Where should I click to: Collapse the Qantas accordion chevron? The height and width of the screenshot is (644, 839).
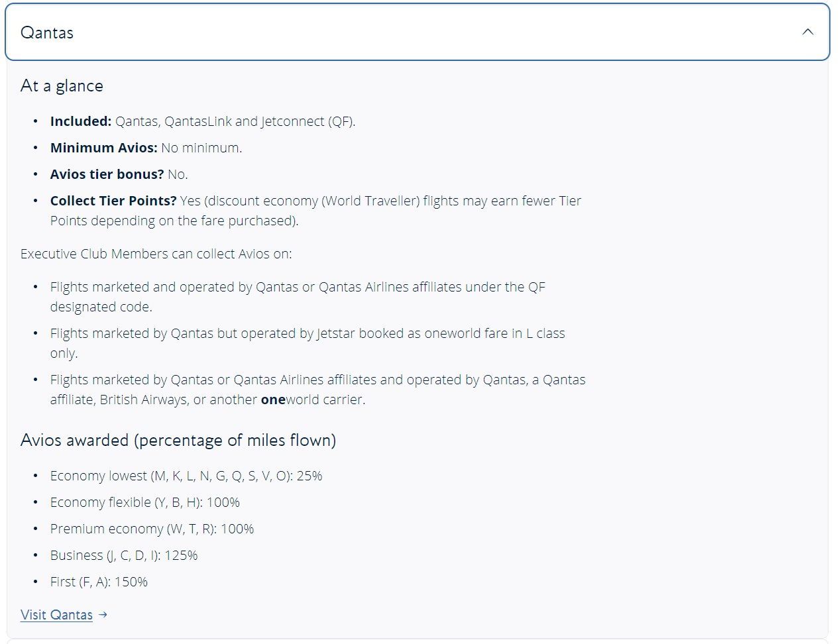(807, 32)
